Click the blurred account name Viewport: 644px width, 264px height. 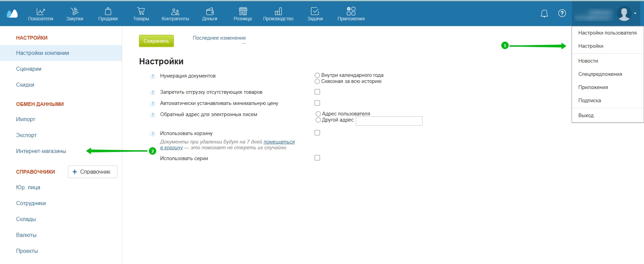point(594,15)
